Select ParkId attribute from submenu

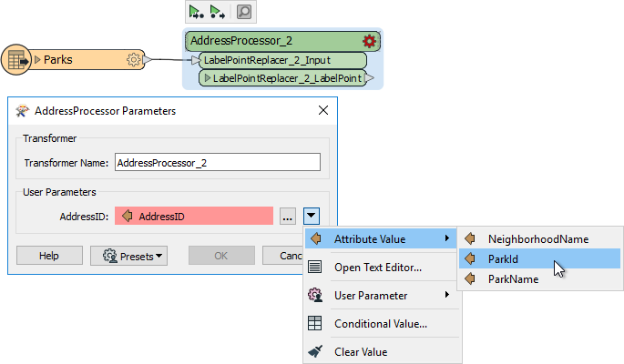pos(539,258)
